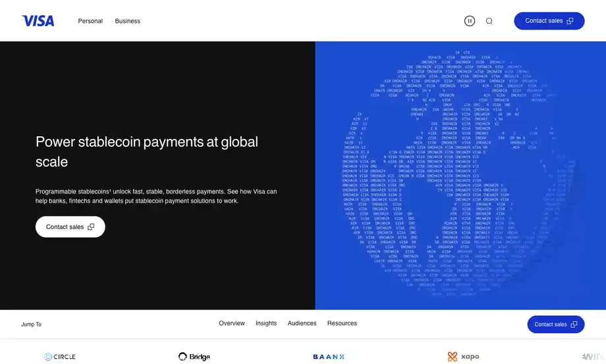Open site search with the magnifier icon
The image size is (606, 364).
[489, 21]
